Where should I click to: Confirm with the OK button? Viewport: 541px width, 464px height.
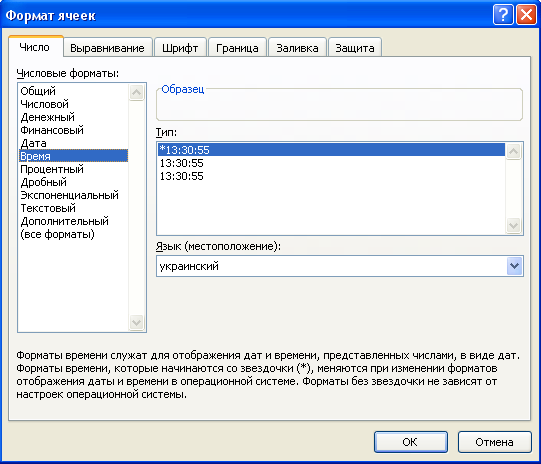[x=411, y=442]
